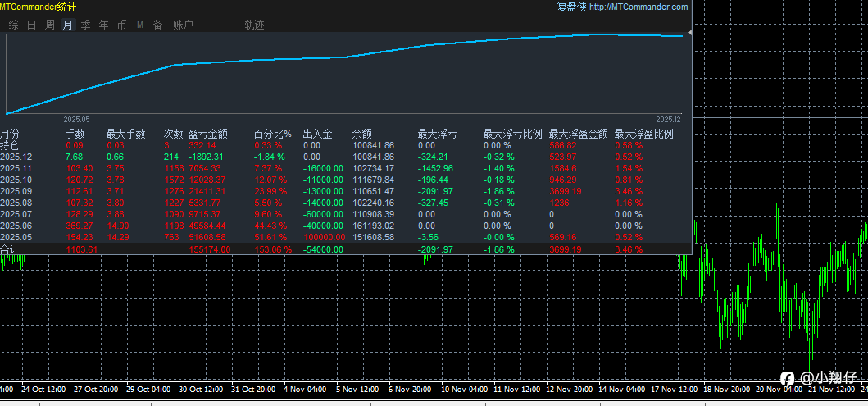Open the 币 currency tab
The image size is (868, 406).
coord(122,25)
